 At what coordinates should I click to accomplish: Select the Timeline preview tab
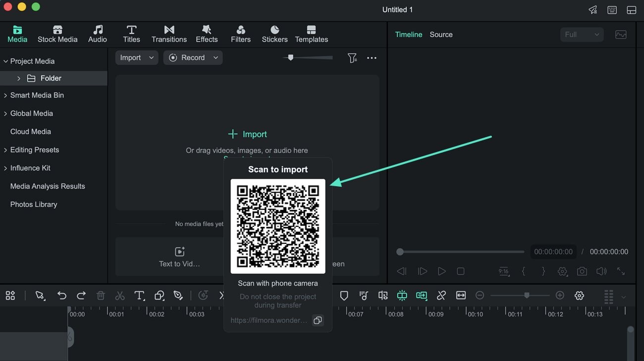(409, 35)
